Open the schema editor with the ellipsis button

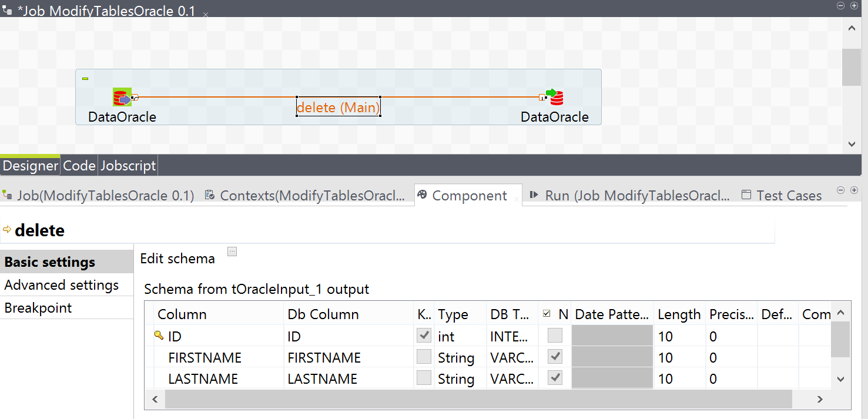tap(232, 251)
